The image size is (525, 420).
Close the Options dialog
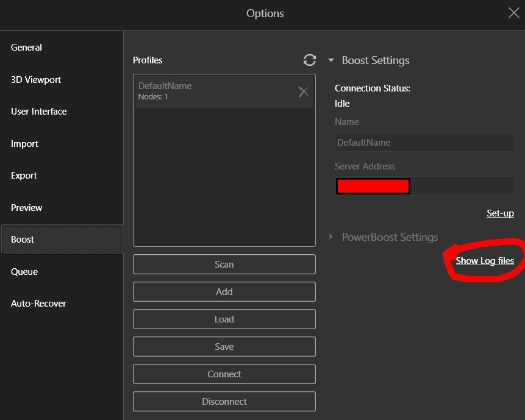coord(513,13)
